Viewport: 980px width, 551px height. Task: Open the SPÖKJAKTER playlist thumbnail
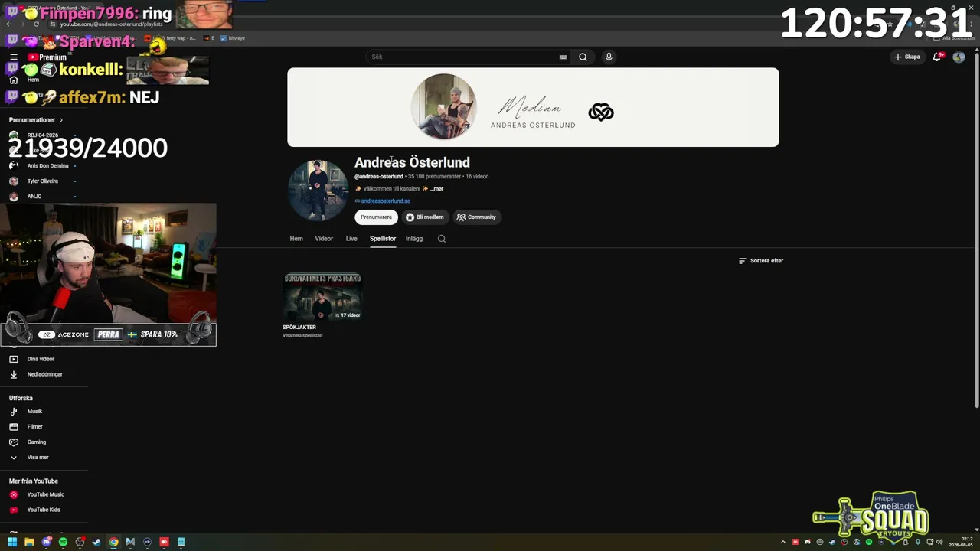click(322, 297)
